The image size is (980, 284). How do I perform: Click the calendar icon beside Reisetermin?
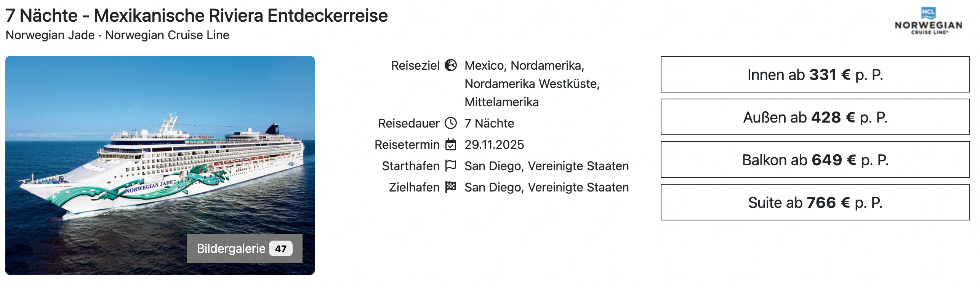451,145
